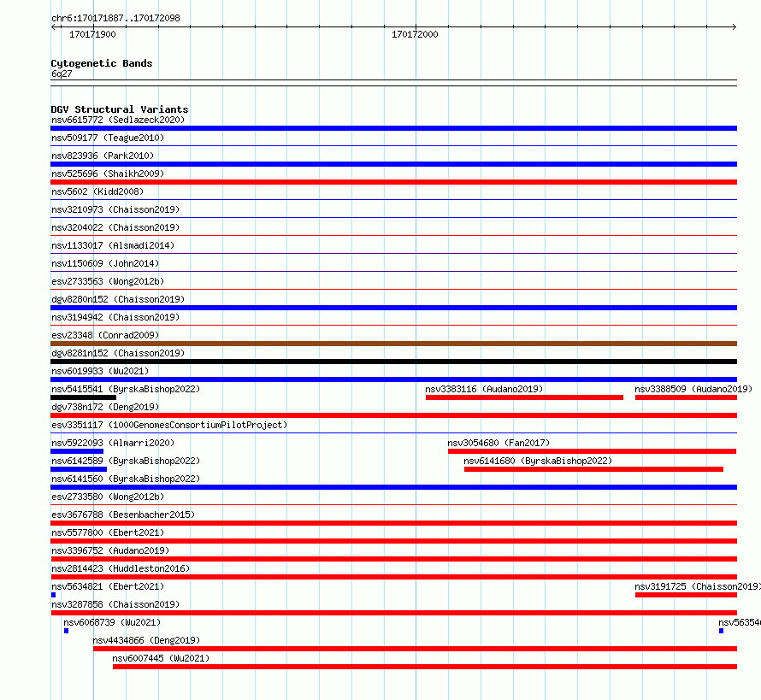
Task: Click nsv5415541 (ByrskaBishop2022) label
Action: pyautogui.click(x=126, y=389)
